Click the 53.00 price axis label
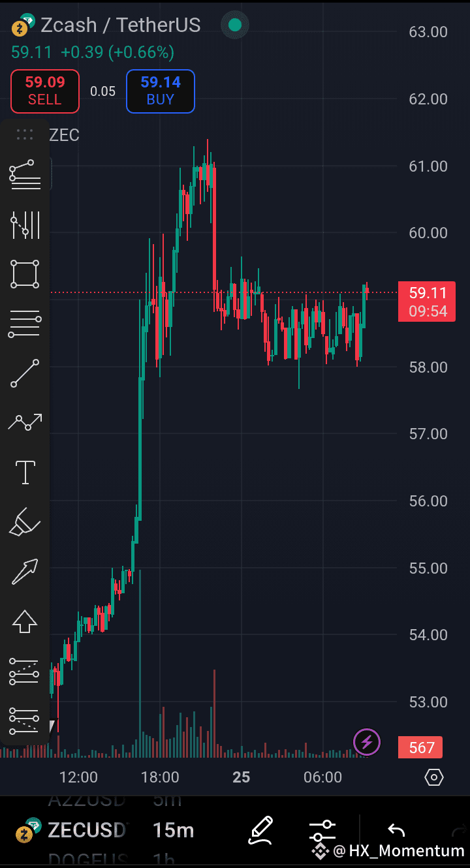This screenshot has width=470, height=868. click(428, 702)
